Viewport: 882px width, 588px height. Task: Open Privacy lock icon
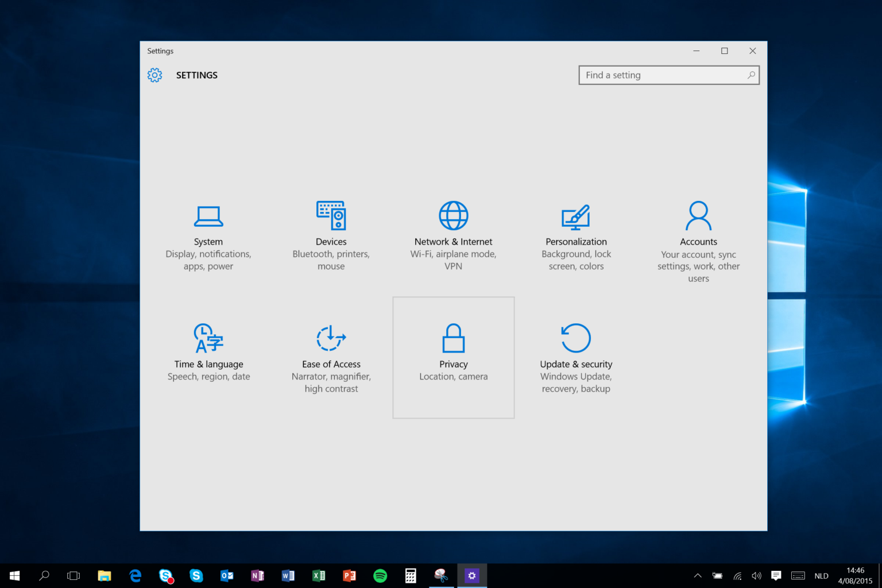pyautogui.click(x=453, y=338)
